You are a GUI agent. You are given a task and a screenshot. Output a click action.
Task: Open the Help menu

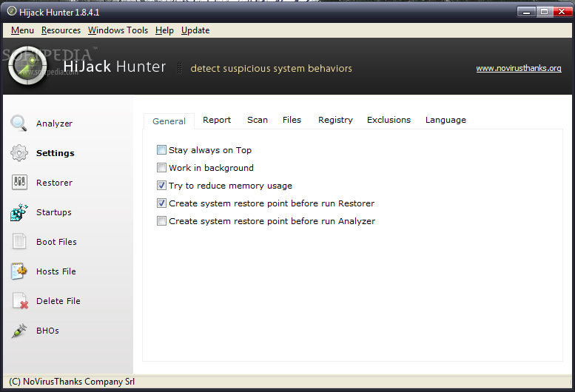[x=164, y=30]
